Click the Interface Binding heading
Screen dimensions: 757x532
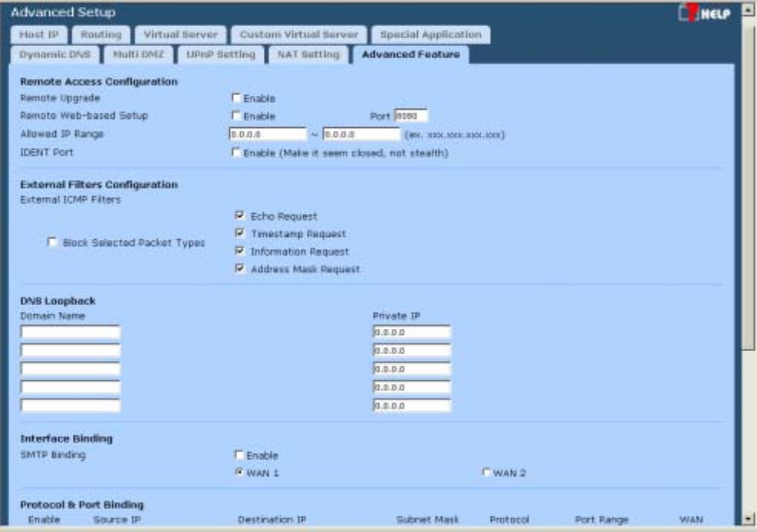pyautogui.click(x=66, y=438)
